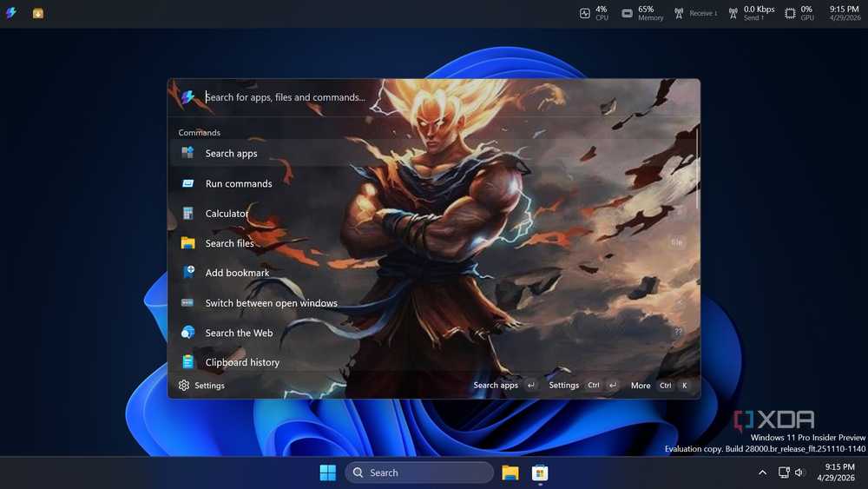Click the Memory usage icon
The height and width of the screenshot is (489, 868).
click(x=627, y=13)
